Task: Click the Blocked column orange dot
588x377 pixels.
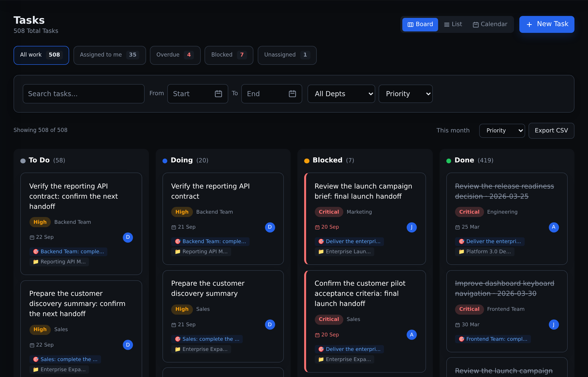Action: 307,161
